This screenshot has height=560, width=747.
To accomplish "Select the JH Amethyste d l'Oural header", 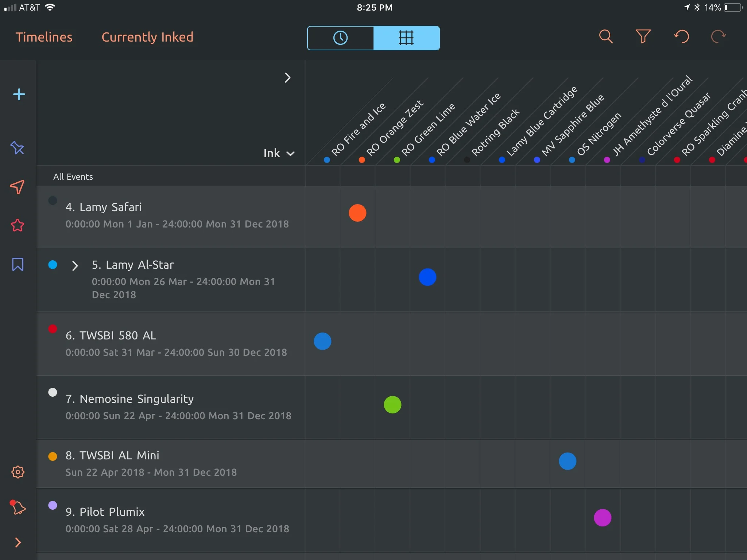I will (x=651, y=116).
